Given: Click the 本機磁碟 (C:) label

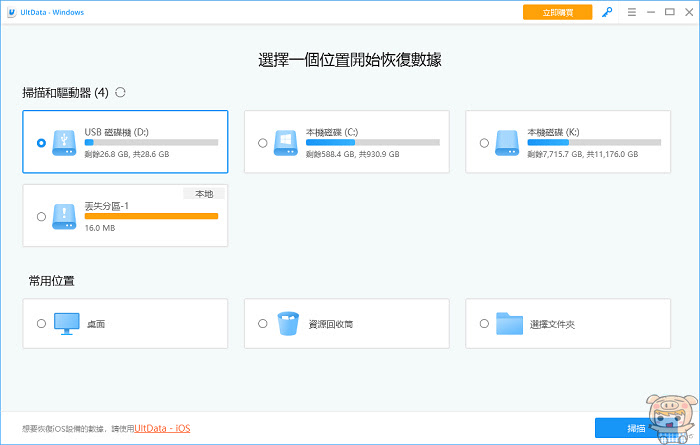Looking at the screenshot, I should coord(332,132).
